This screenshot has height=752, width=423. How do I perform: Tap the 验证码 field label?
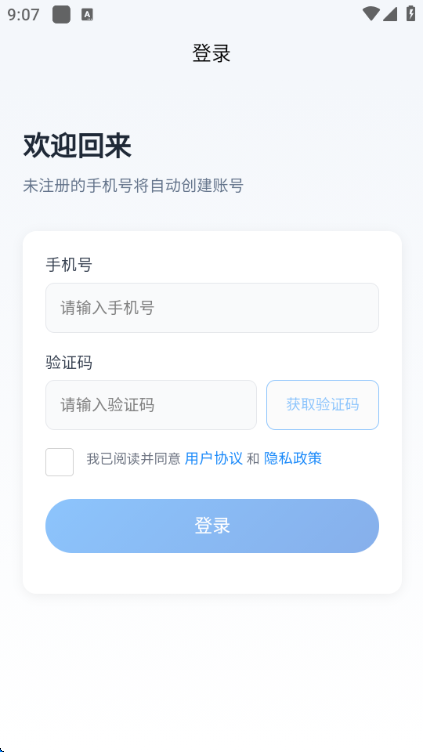pyautogui.click(x=69, y=363)
